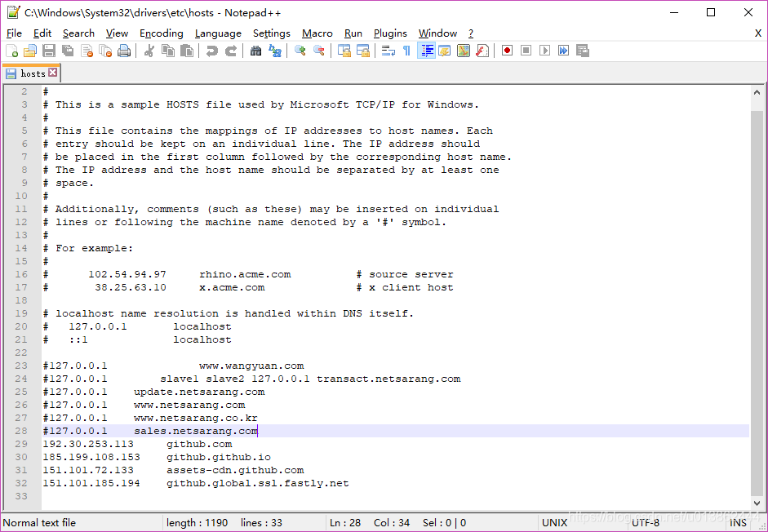Open the View menu
This screenshot has width=768, height=532.
tap(117, 33)
